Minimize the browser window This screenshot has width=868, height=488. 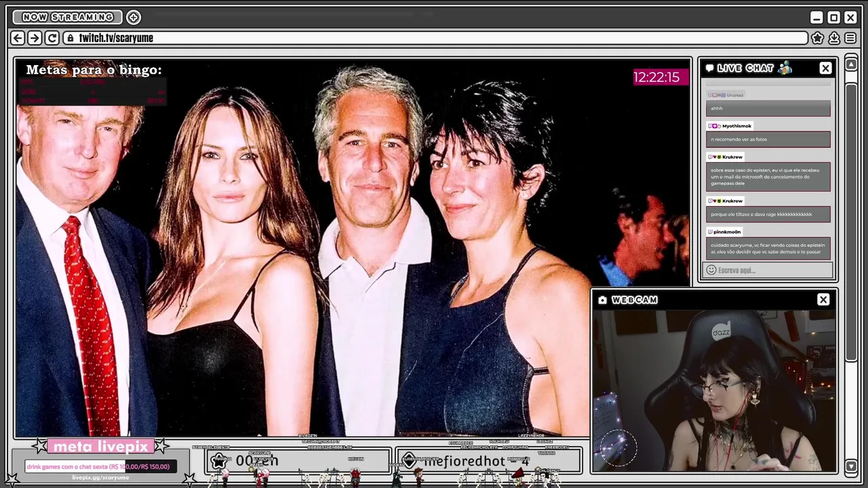[816, 18]
